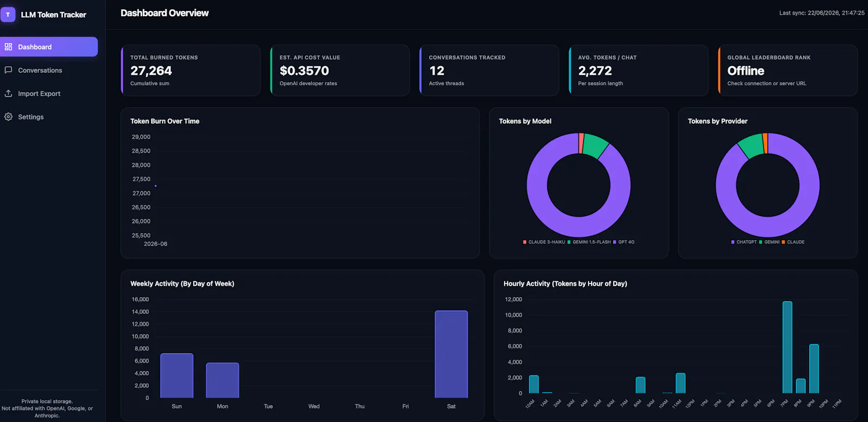Toggle Claude legend entry in provider chart

point(793,242)
